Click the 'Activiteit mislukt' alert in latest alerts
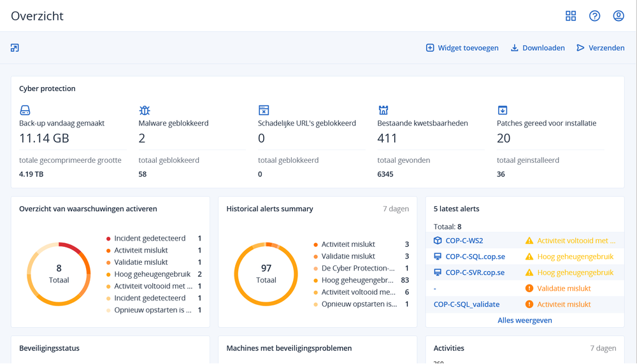This screenshot has height=364, width=637. (564, 304)
